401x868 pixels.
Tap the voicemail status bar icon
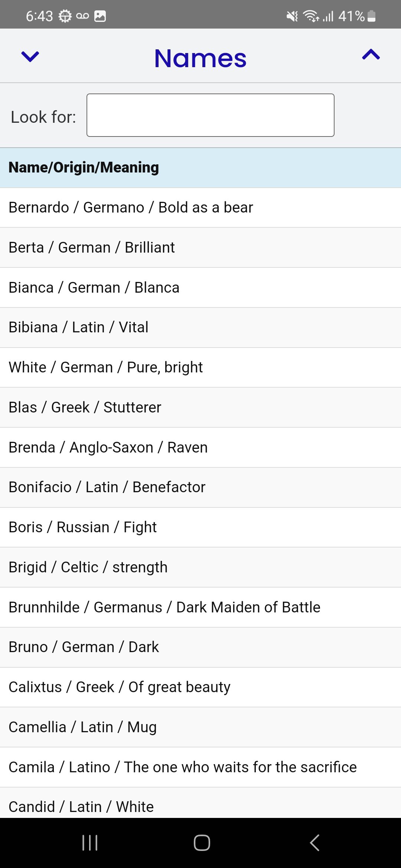82,16
